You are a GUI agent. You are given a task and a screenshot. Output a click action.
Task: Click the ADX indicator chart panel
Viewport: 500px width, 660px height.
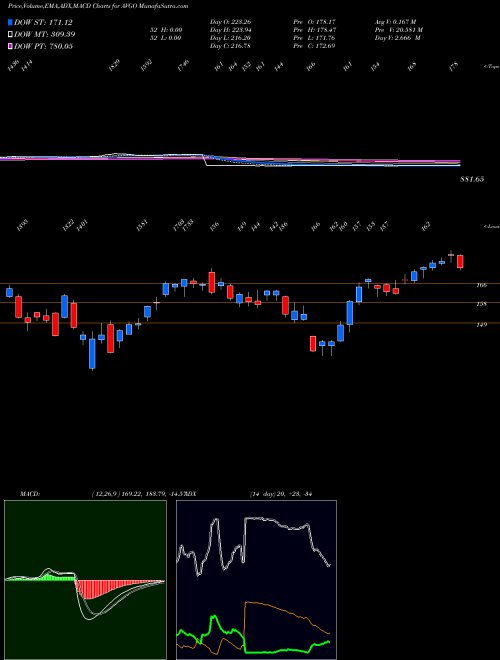(256, 580)
